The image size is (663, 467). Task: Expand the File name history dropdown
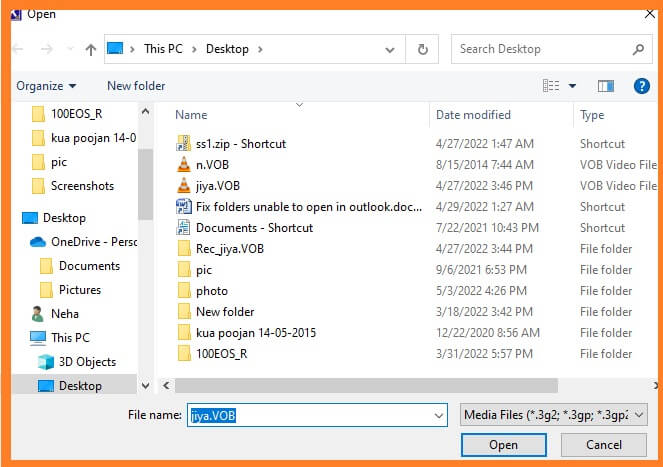439,414
